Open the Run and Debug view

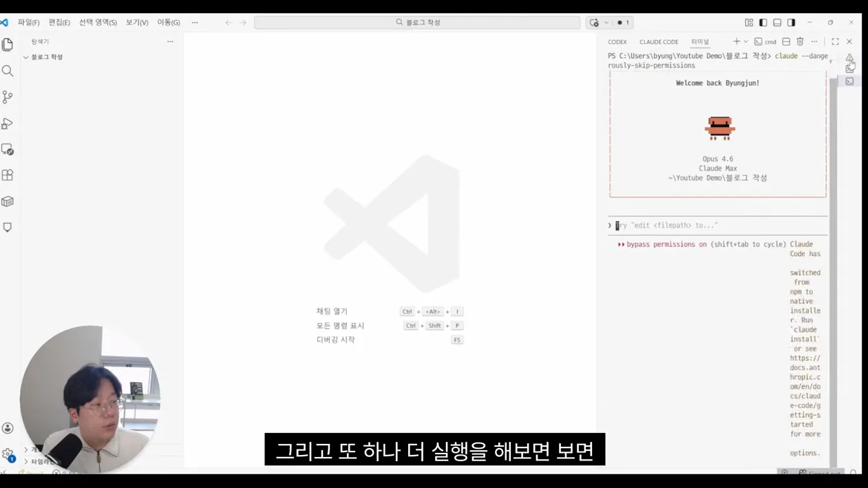pyautogui.click(x=8, y=123)
